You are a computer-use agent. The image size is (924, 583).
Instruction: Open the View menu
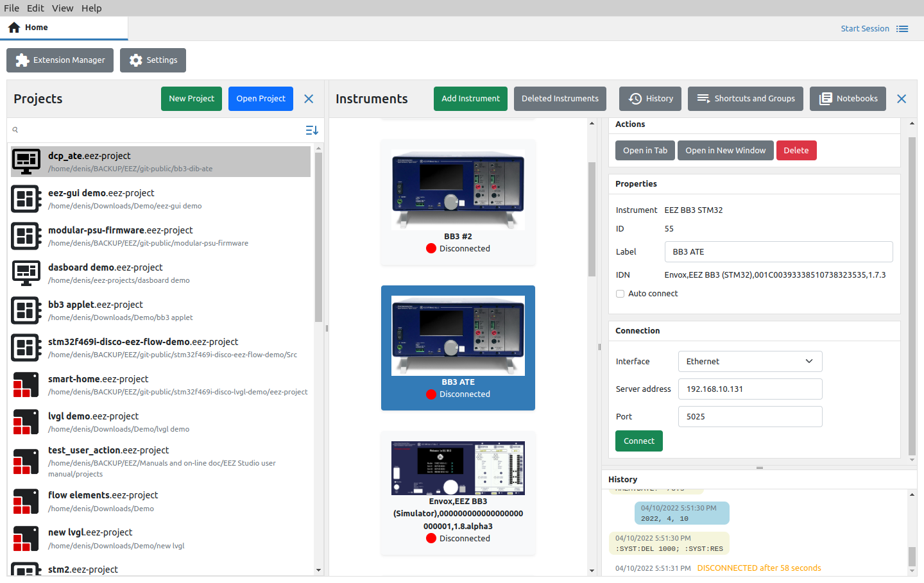[x=62, y=8]
